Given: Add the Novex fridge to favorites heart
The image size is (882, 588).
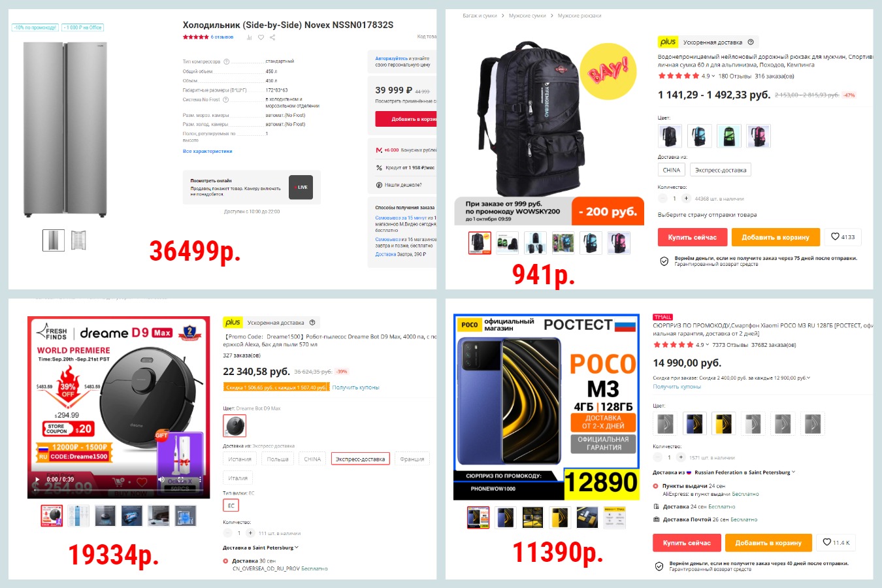Looking at the screenshot, I should pos(261,37).
